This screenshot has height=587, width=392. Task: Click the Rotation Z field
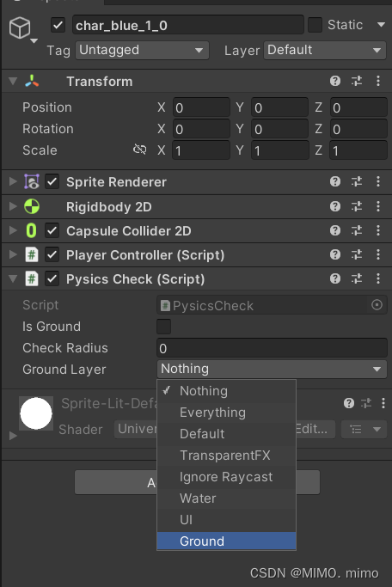click(x=358, y=129)
